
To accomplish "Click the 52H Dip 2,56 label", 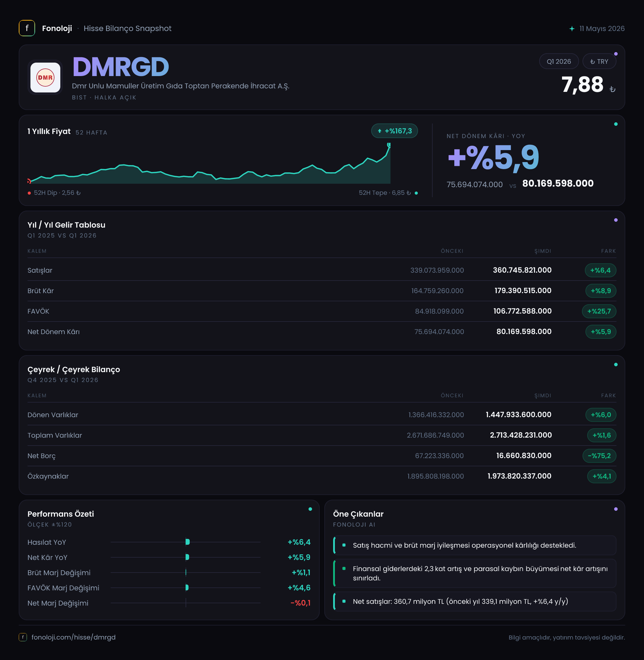I will [x=57, y=193].
